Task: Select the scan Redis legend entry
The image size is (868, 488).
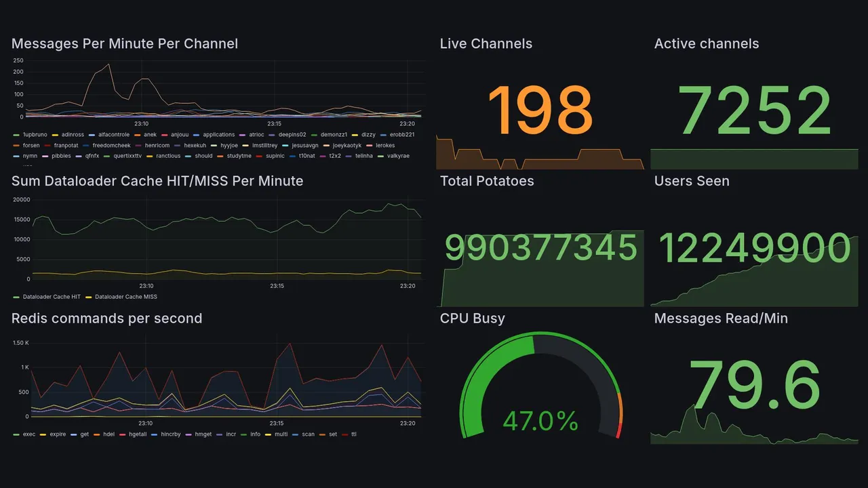Action: [304, 434]
